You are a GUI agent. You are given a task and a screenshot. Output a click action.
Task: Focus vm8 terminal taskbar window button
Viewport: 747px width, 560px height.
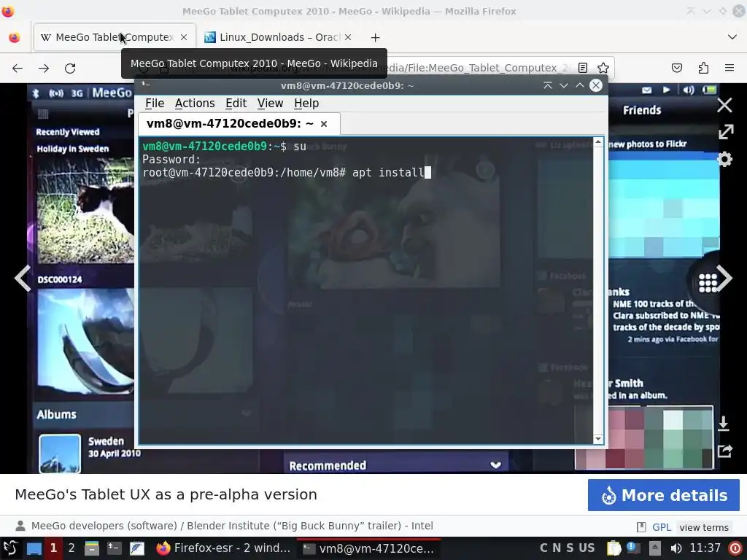pos(368,548)
